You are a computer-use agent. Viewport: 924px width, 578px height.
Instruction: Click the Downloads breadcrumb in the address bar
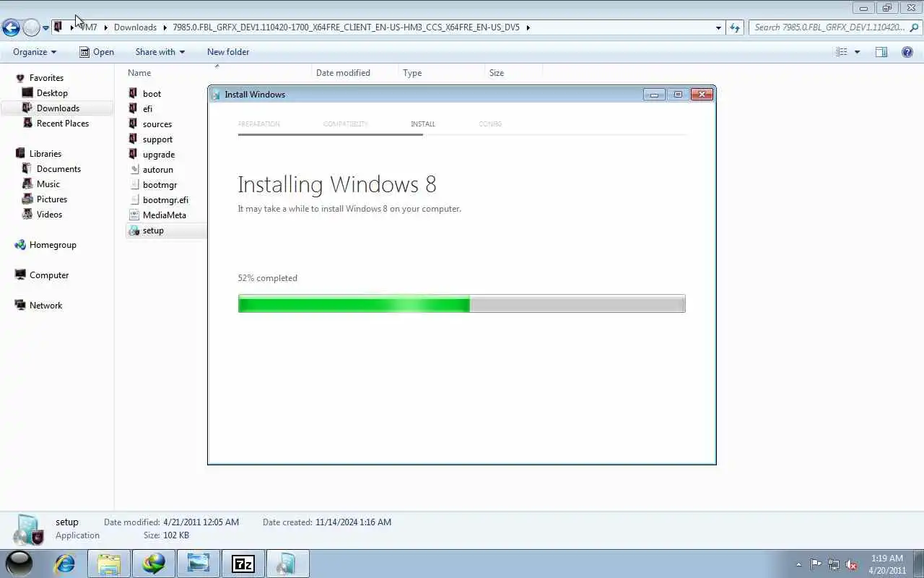pyautogui.click(x=135, y=27)
